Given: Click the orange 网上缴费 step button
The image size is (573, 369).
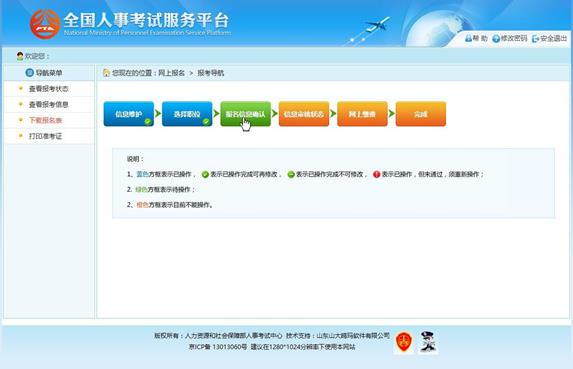Looking at the screenshot, I should tap(363, 114).
